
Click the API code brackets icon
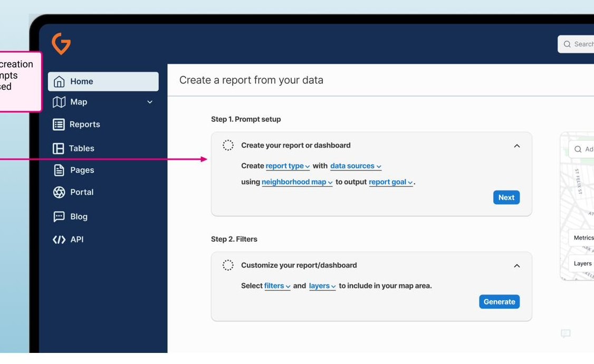pyautogui.click(x=59, y=240)
